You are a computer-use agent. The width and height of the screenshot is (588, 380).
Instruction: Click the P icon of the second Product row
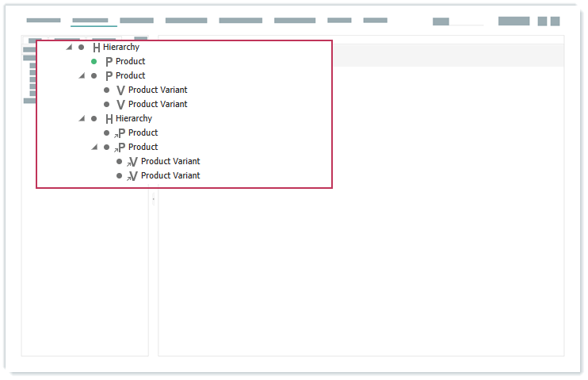(109, 76)
